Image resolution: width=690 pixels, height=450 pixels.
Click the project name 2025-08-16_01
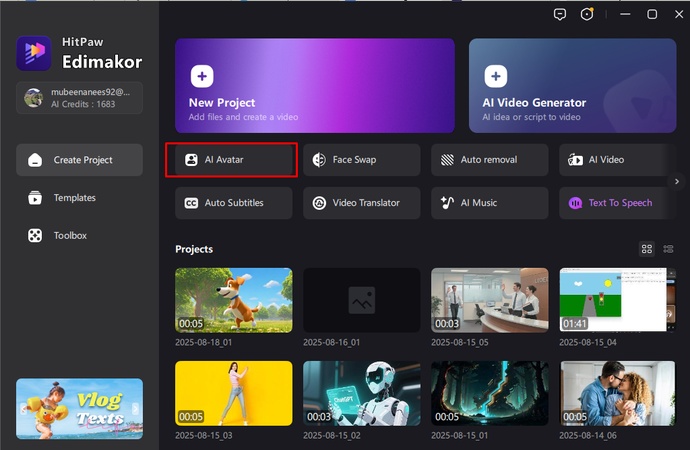tap(331, 342)
